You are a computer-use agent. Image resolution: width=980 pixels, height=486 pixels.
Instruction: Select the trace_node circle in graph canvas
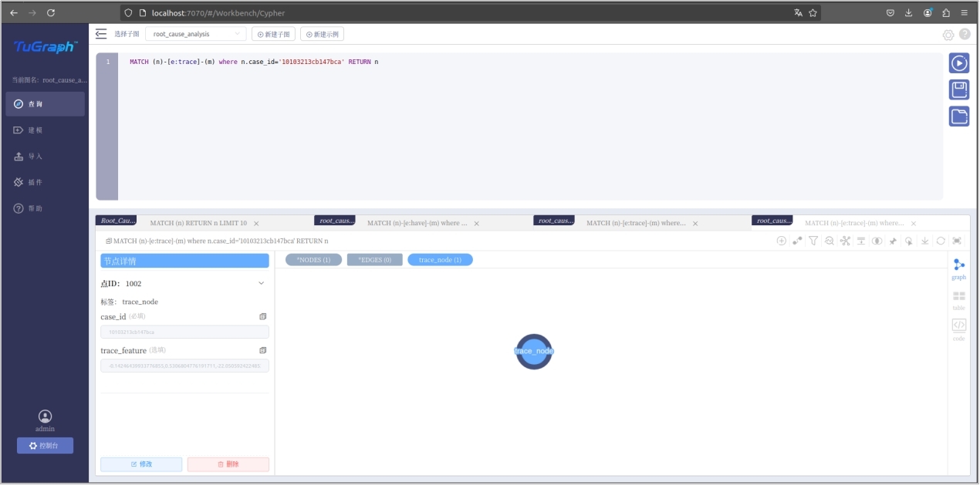pos(534,352)
